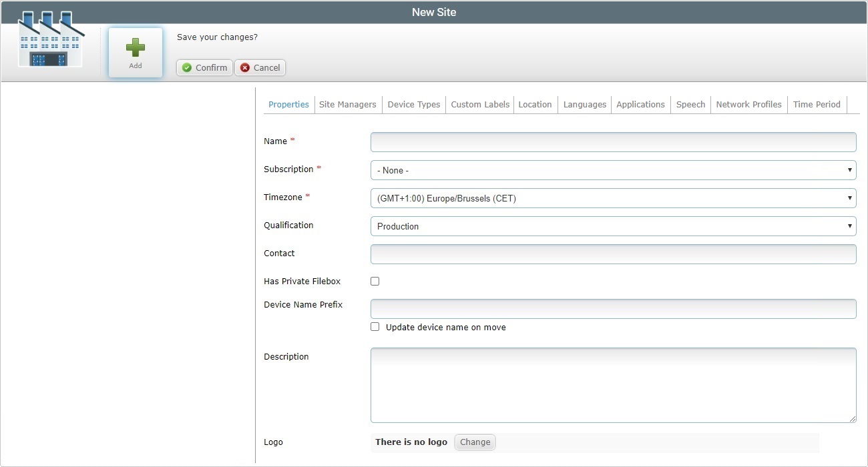Open the Device Types tab
Screen dimensions: 868x467
pyautogui.click(x=414, y=104)
